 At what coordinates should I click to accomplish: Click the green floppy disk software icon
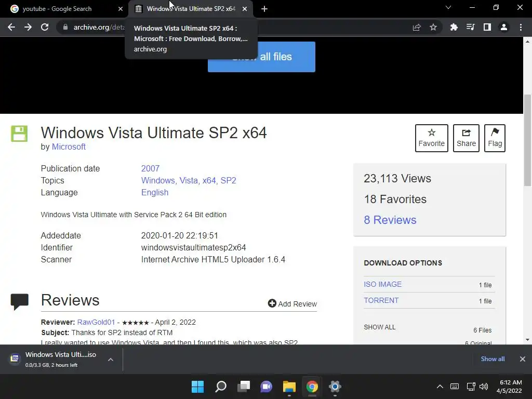19,134
